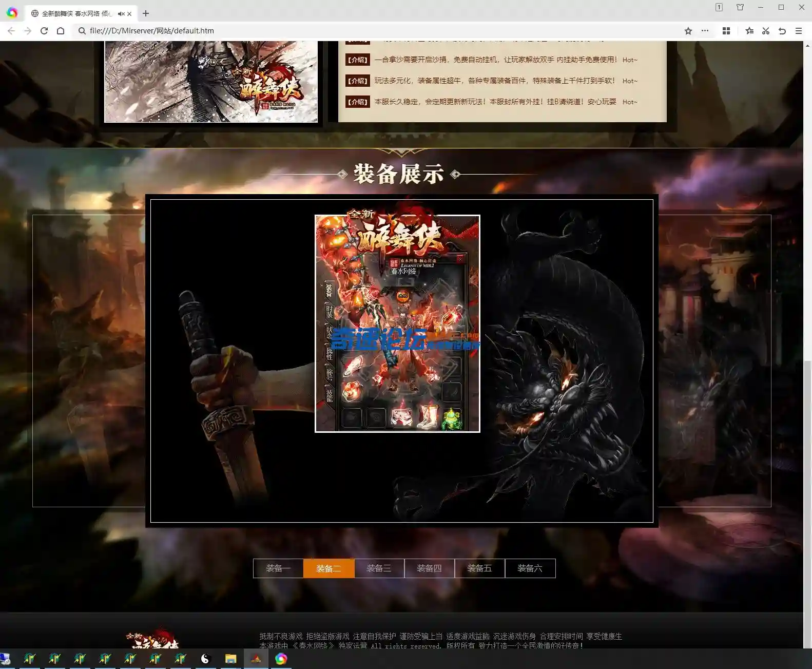The height and width of the screenshot is (669, 812).
Task: Open the 本服长久稳定 introduction link
Action: (495, 102)
